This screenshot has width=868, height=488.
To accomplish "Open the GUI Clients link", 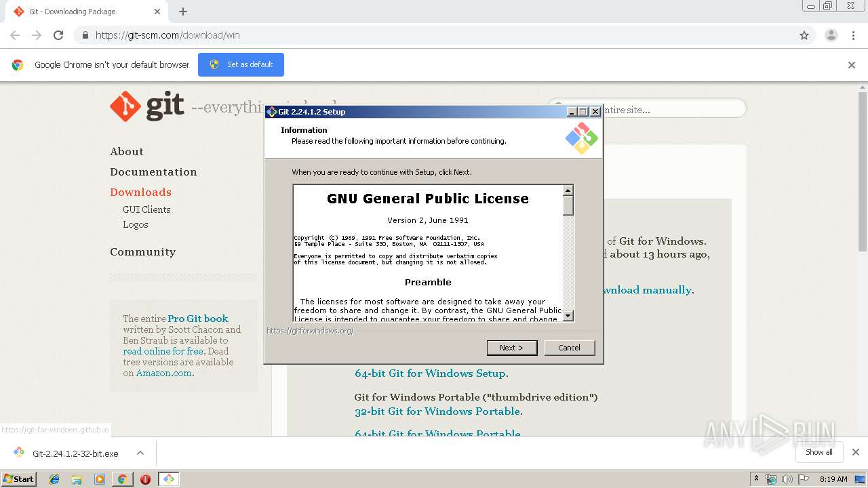I will coord(146,209).
